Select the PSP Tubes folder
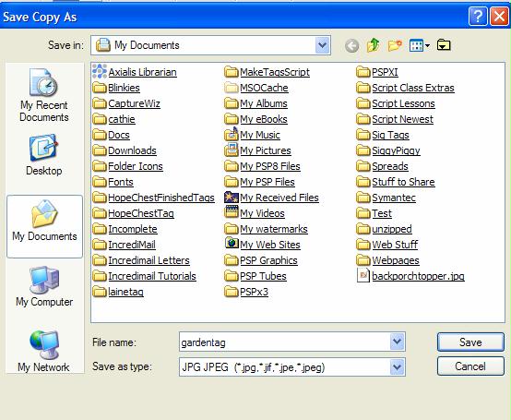Image resolution: width=511 pixels, height=420 pixels. [255, 276]
